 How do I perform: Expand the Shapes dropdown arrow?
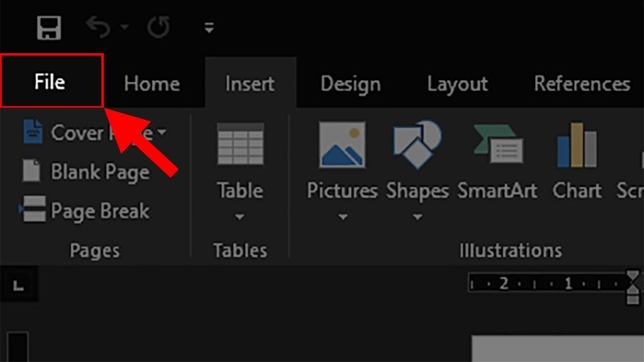pos(417,216)
